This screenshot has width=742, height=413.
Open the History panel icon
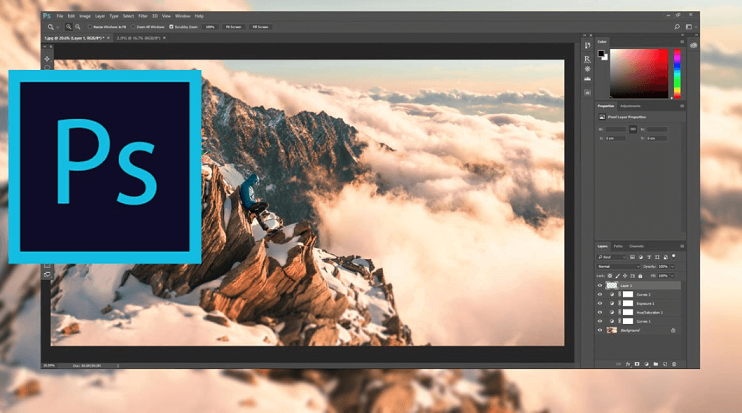tap(587, 45)
